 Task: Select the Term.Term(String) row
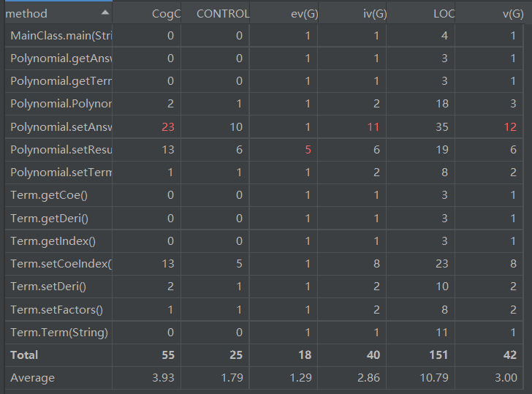(x=264, y=333)
